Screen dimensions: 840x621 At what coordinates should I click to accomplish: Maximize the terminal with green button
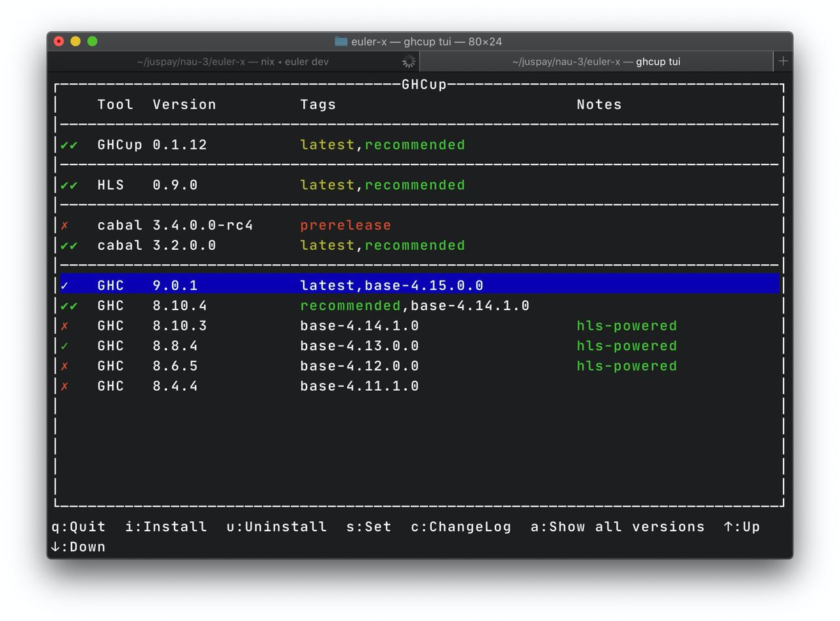[93, 41]
